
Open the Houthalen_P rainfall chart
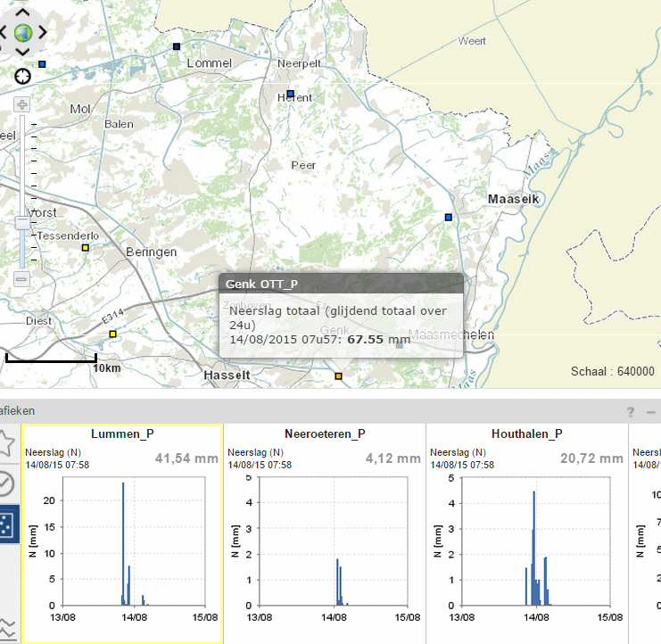tap(527, 533)
